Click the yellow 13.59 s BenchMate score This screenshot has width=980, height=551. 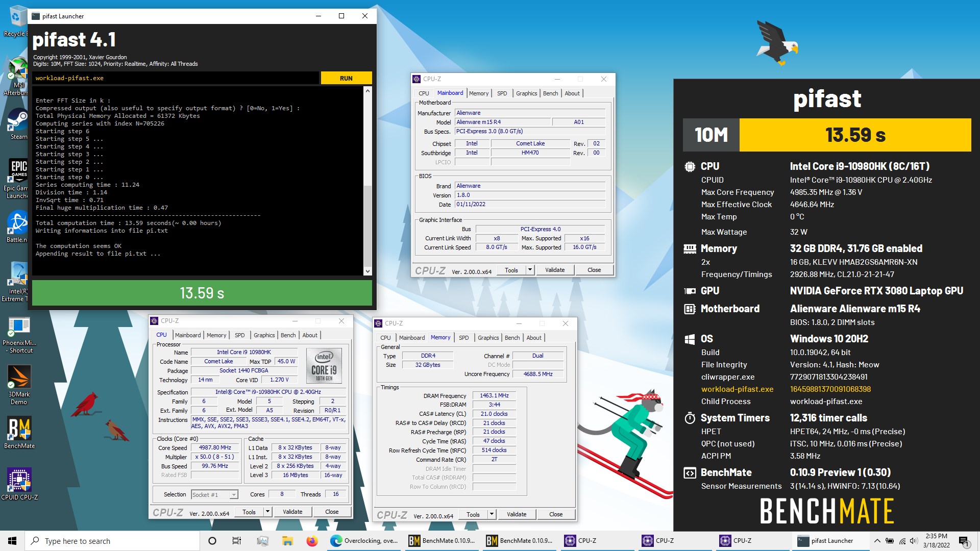(x=855, y=135)
